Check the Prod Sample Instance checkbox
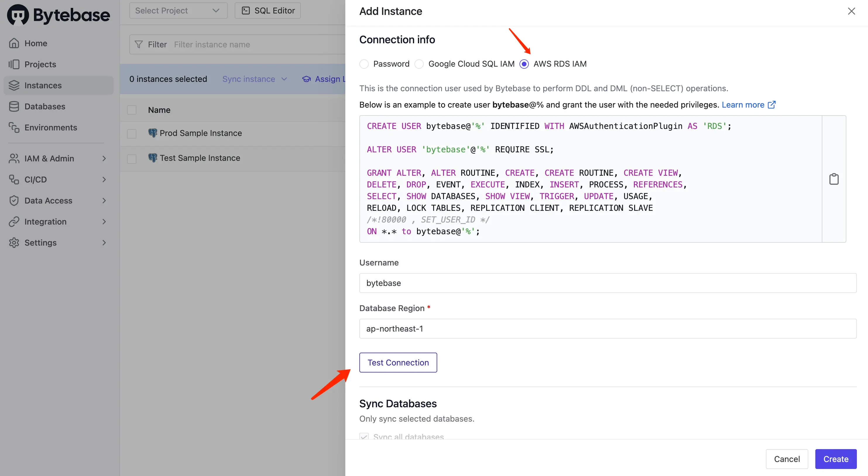 pos(131,134)
